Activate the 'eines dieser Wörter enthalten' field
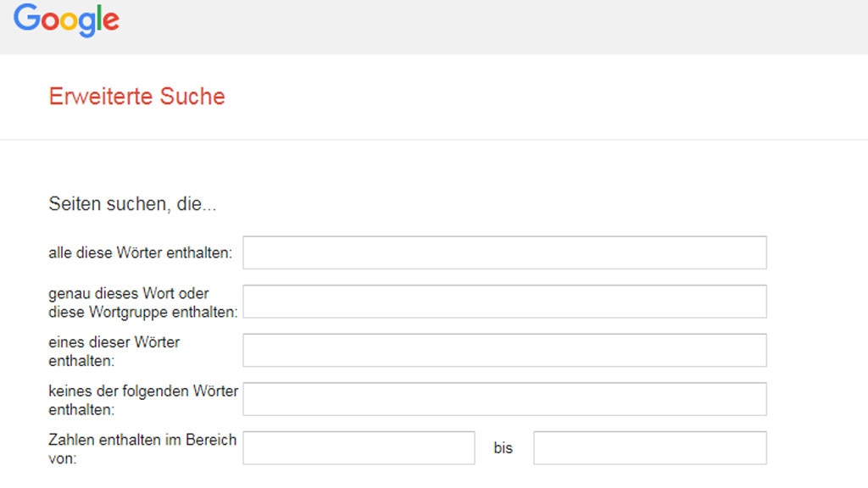Image resolution: width=868 pixels, height=488 pixels. tap(504, 350)
